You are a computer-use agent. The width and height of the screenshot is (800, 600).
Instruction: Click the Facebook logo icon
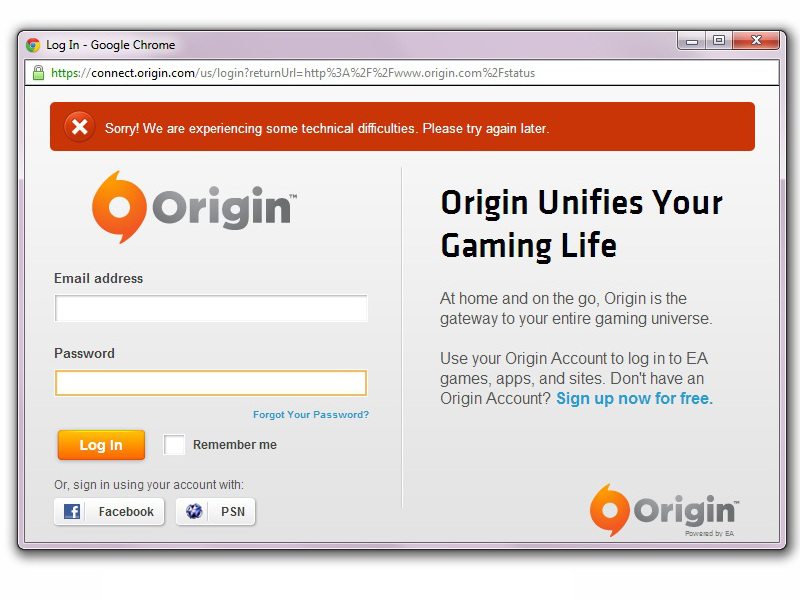[x=72, y=511]
